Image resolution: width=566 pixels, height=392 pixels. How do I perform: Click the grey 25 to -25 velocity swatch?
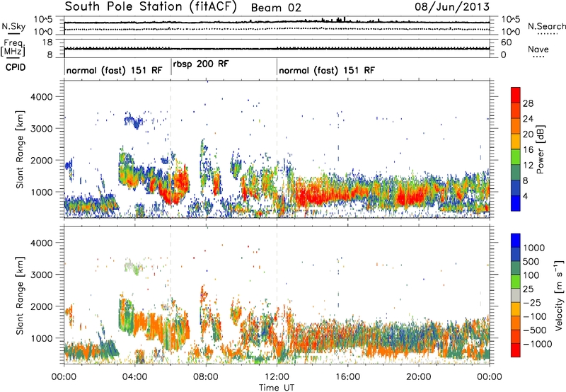coord(516,295)
